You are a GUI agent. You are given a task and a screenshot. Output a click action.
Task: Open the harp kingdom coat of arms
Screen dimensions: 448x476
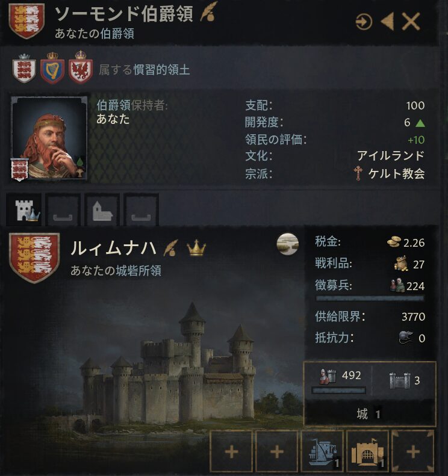52,68
